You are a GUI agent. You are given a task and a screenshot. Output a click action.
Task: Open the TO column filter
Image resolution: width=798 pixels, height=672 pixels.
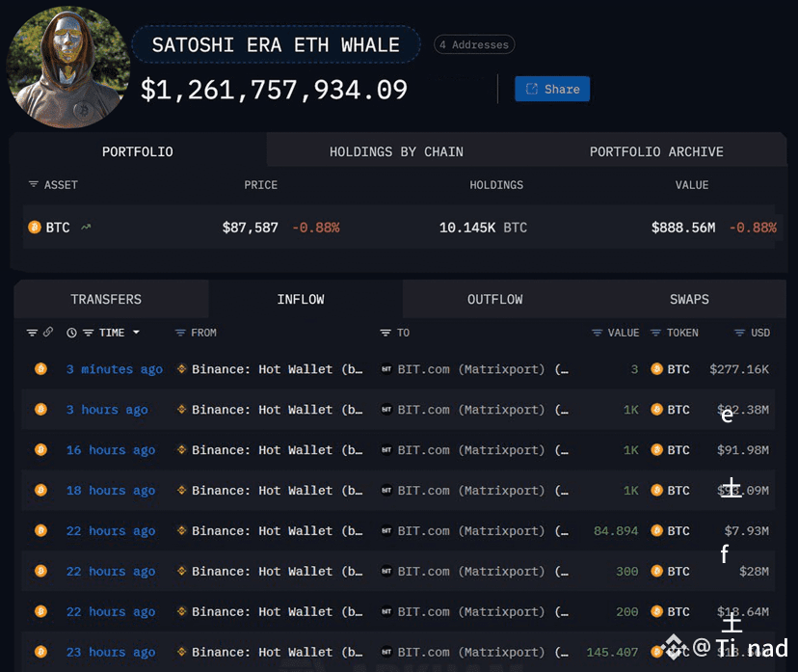tap(386, 333)
